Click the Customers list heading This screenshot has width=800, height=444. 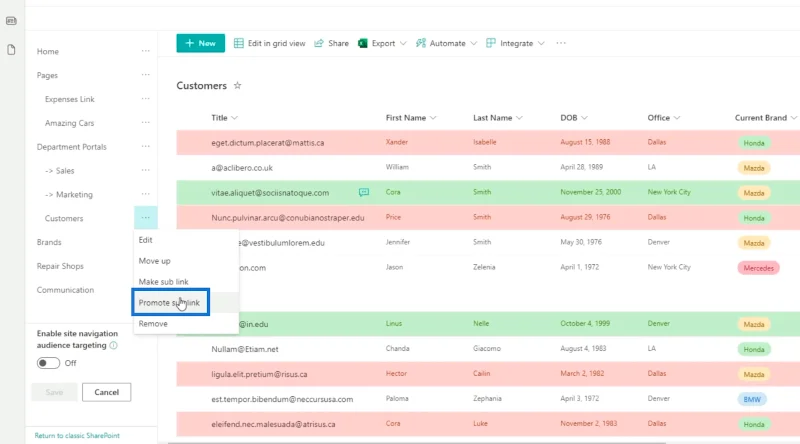[202, 86]
